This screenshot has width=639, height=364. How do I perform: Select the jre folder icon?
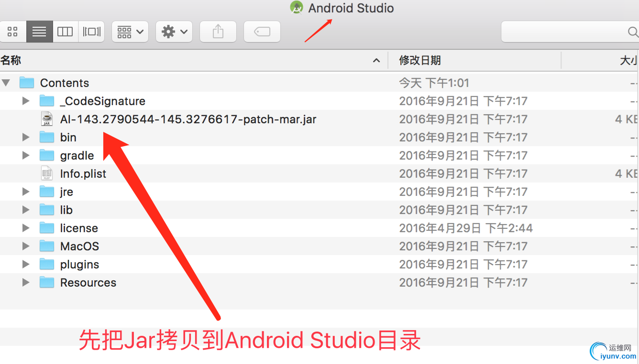pos(47,192)
